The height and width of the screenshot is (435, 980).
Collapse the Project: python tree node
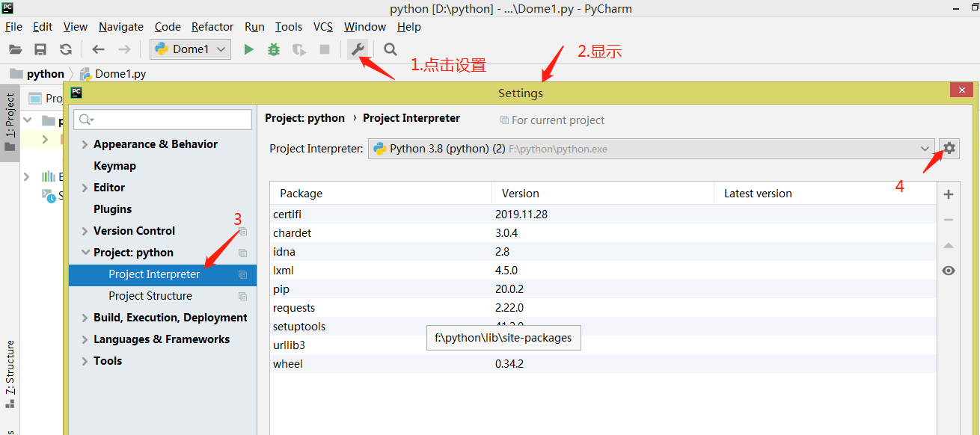[x=85, y=252]
